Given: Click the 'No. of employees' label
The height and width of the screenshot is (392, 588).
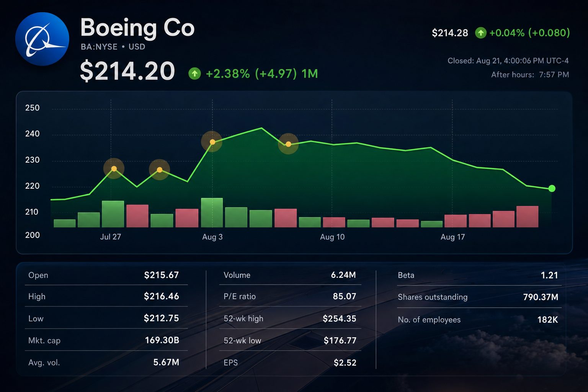Looking at the screenshot, I should (429, 320).
